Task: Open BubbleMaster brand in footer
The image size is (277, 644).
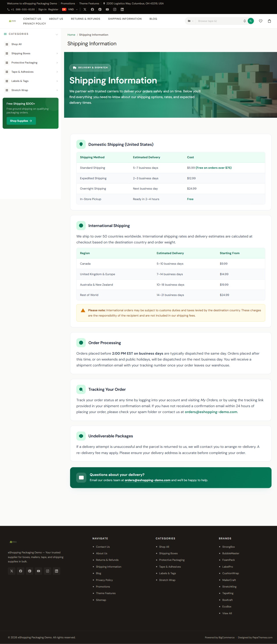Action: (231, 553)
